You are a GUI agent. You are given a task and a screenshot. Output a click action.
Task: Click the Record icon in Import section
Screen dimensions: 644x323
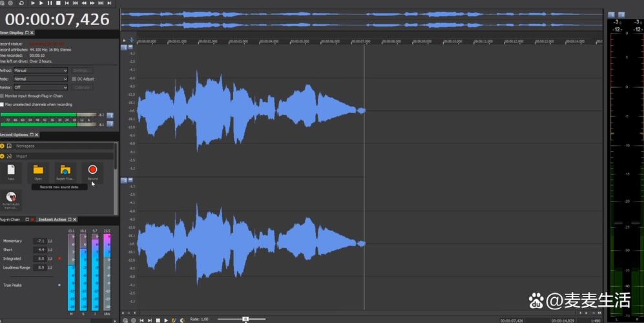tap(93, 170)
